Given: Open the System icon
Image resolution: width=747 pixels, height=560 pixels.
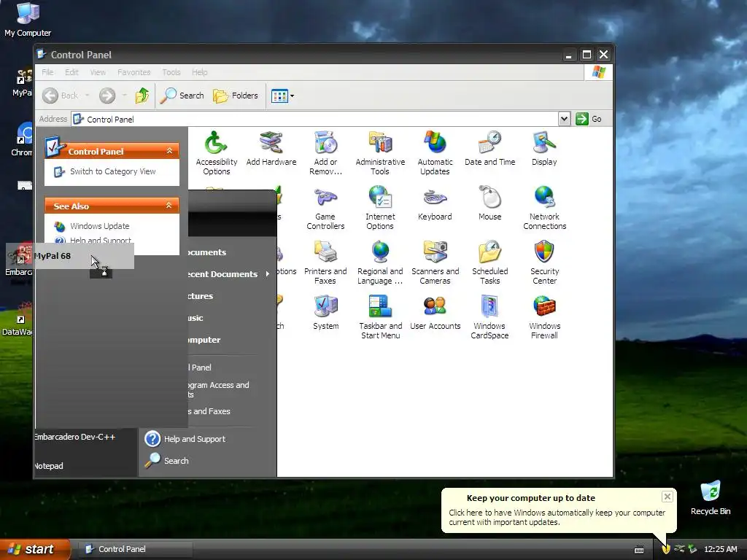Looking at the screenshot, I should [326, 312].
